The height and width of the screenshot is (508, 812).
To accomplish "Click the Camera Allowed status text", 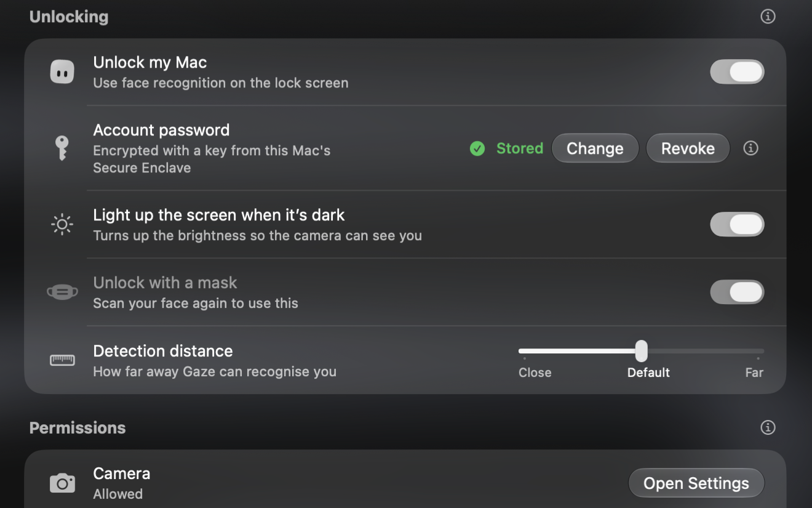I will tap(118, 494).
